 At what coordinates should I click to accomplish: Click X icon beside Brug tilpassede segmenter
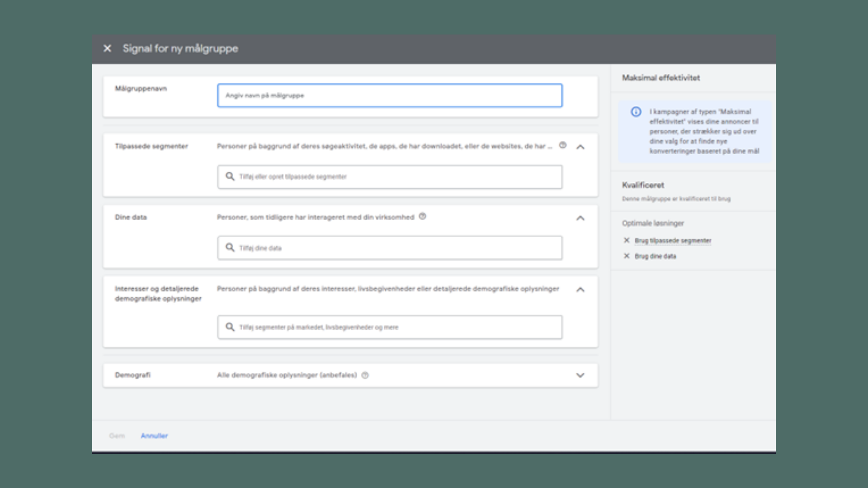(627, 240)
